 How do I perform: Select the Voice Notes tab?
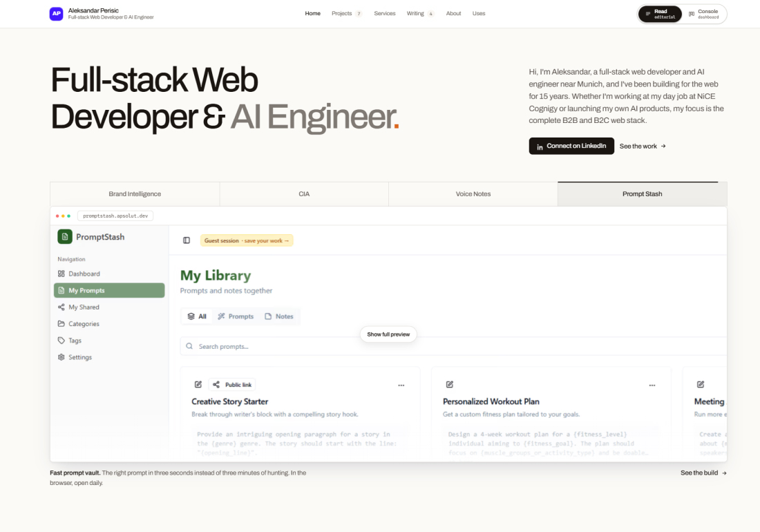pyautogui.click(x=473, y=194)
